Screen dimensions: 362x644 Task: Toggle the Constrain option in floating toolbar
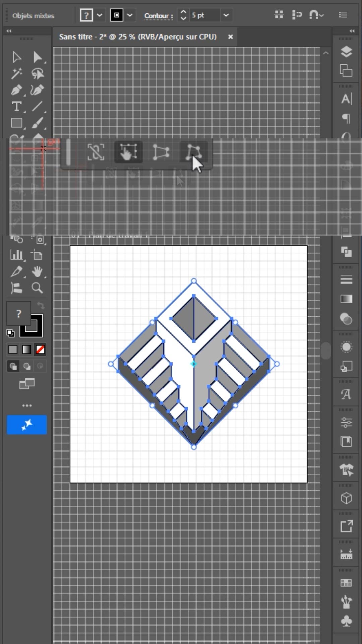click(96, 152)
